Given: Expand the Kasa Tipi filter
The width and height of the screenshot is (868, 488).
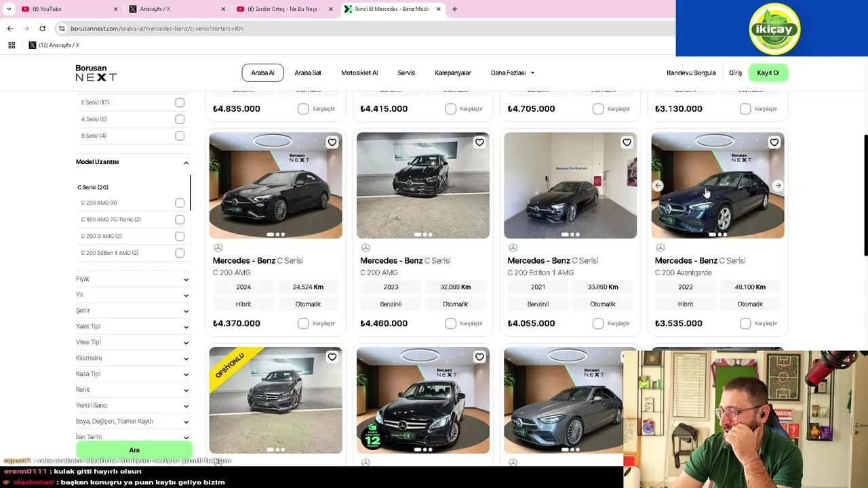Looking at the screenshot, I should coord(133,374).
